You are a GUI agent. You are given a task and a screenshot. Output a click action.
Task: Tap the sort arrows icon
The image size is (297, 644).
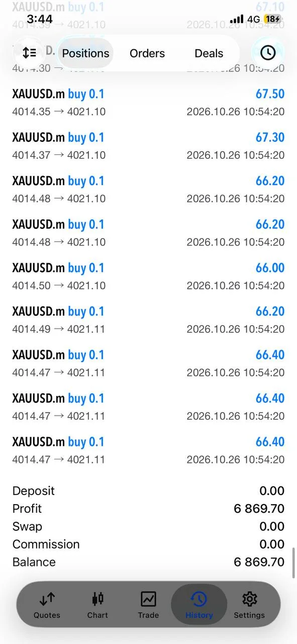29,52
